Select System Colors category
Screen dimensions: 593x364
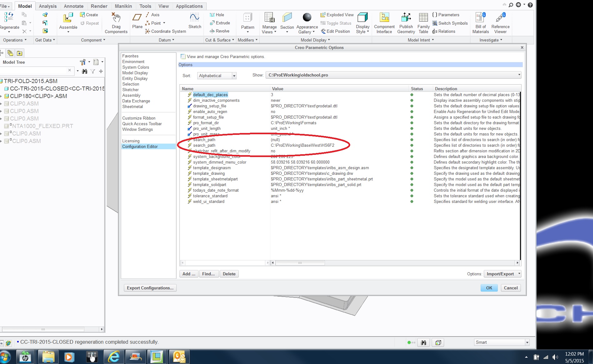coord(136,67)
